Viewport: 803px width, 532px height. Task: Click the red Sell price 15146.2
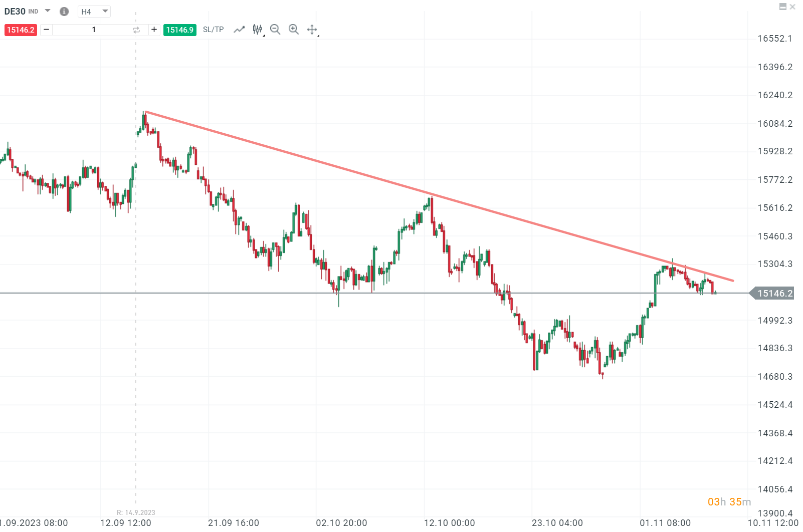[21, 30]
